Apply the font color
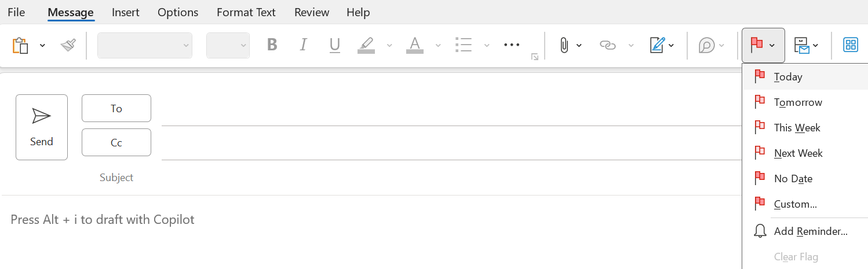This screenshot has width=868, height=269. 415,45
